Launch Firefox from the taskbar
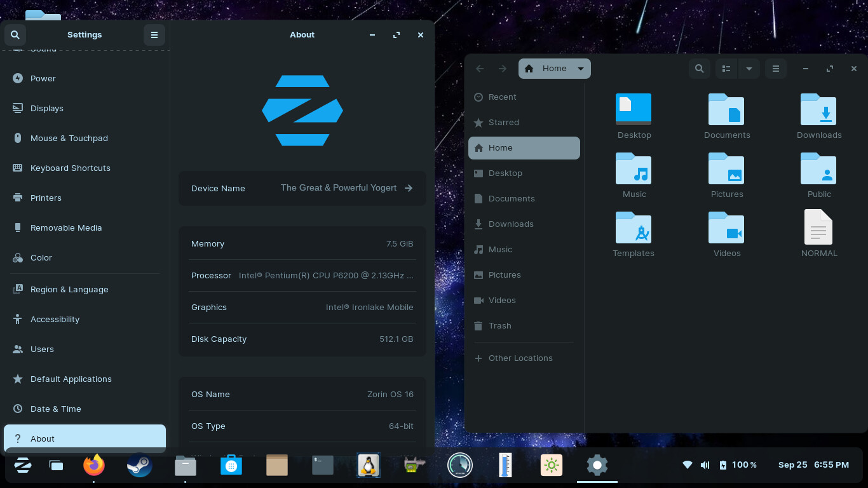Screen dimensions: 868x488 [x=94, y=465]
